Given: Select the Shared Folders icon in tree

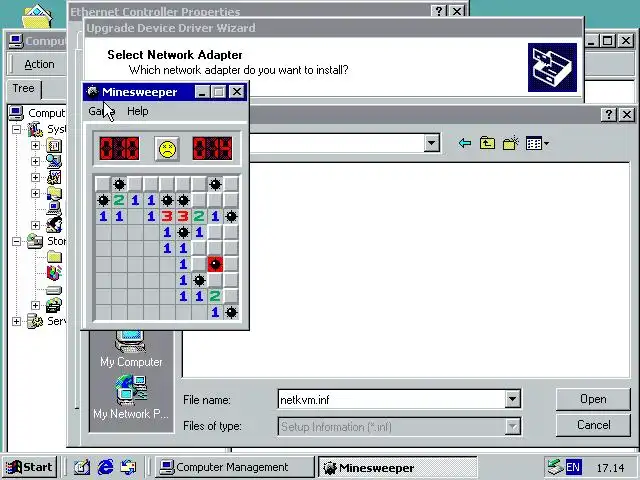Looking at the screenshot, I should pyautogui.click(x=54, y=193).
